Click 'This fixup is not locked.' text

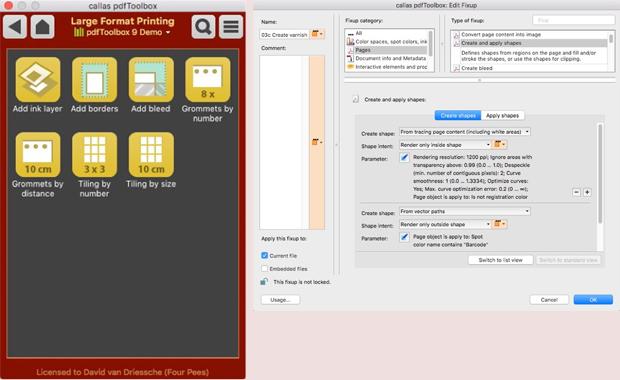coord(302,282)
